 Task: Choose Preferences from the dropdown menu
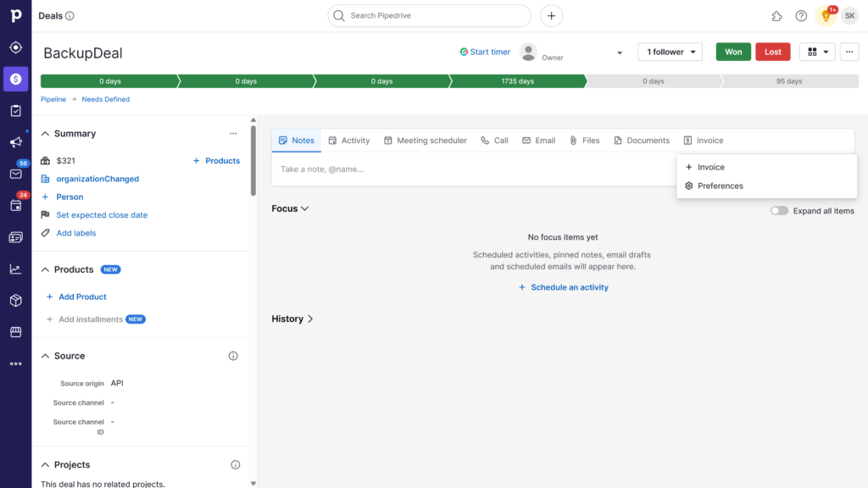pos(766,186)
